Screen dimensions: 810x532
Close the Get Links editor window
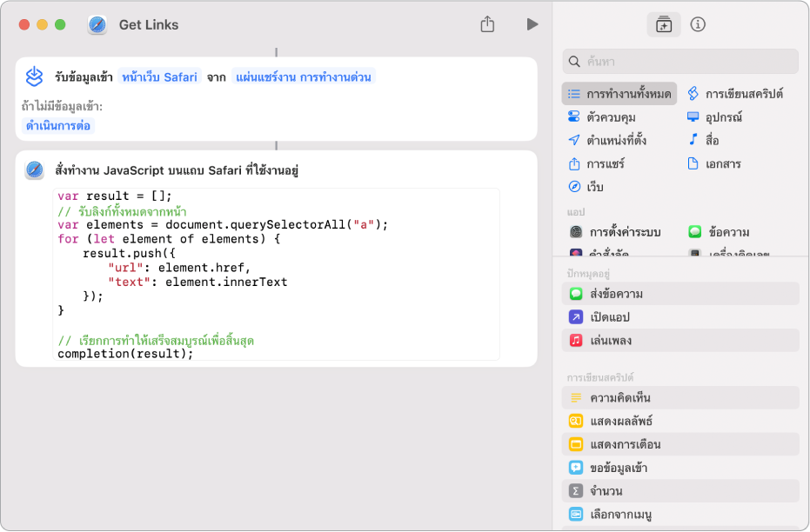pyautogui.click(x=23, y=24)
